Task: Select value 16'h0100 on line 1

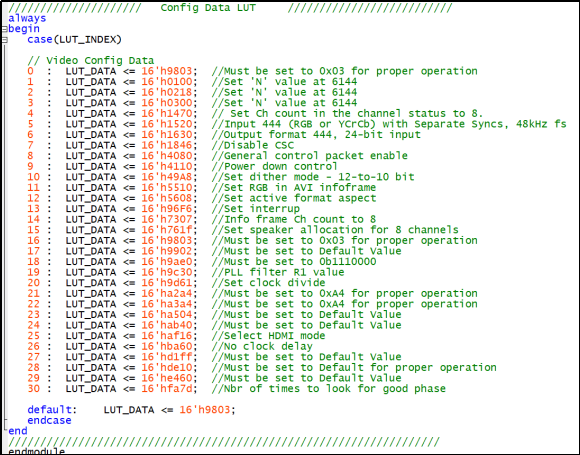Action: (x=167, y=82)
